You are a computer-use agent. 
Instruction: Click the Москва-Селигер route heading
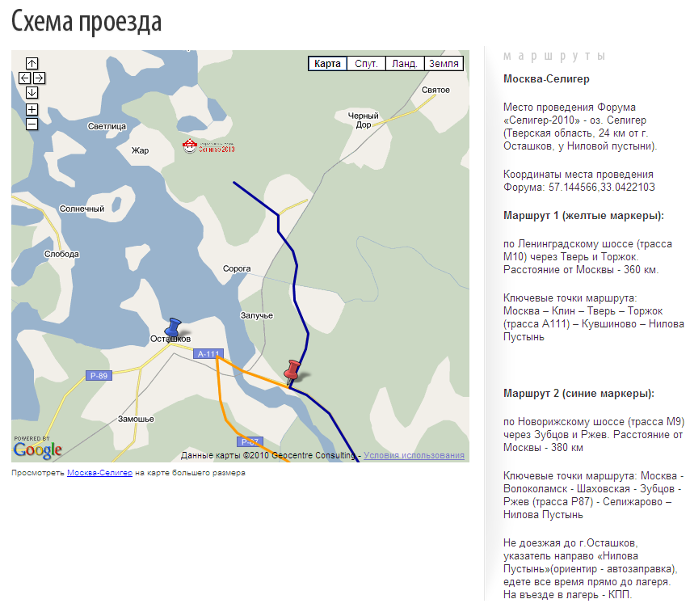pyautogui.click(x=546, y=78)
